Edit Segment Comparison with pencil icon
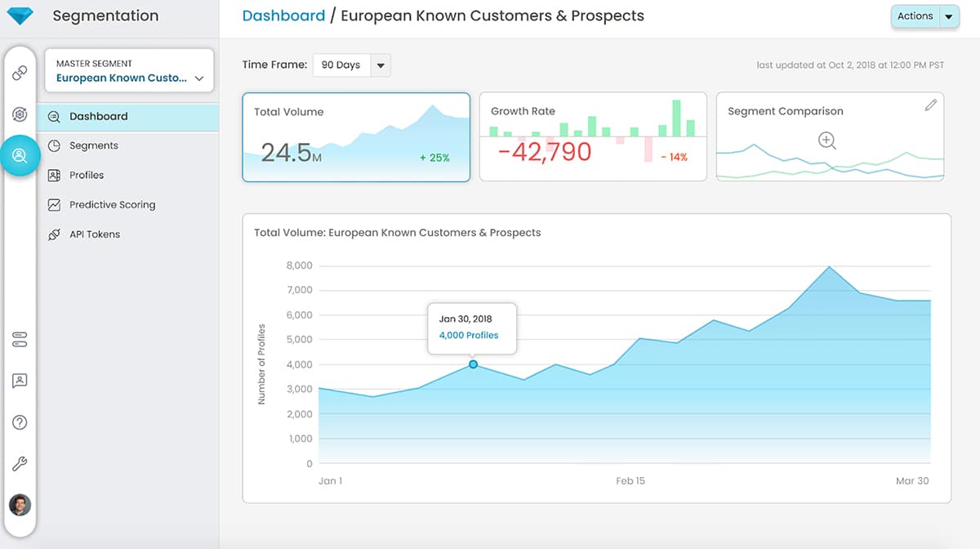 coord(930,105)
